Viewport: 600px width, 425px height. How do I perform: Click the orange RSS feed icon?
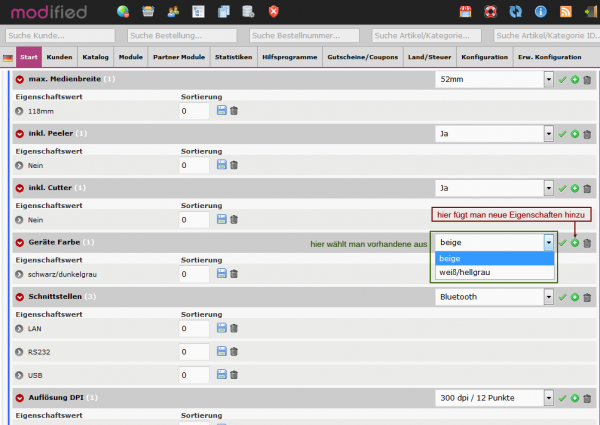click(x=567, y=12)
